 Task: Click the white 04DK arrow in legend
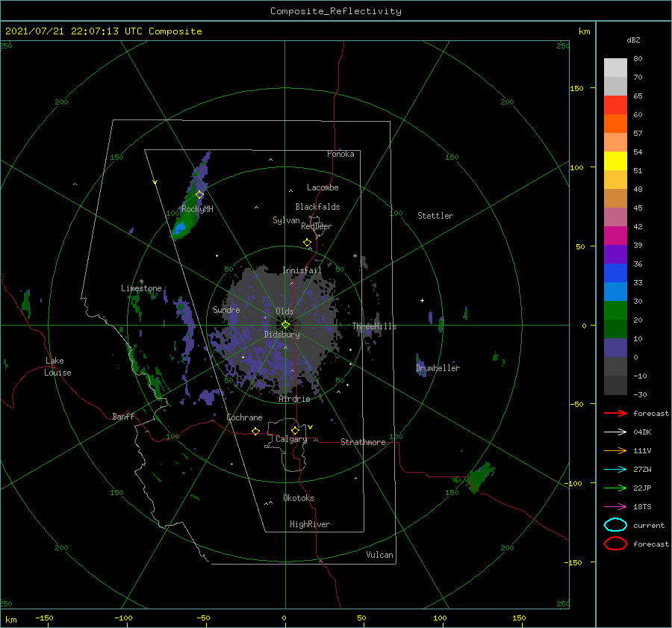pyautogui.click(x=615, y=432)
